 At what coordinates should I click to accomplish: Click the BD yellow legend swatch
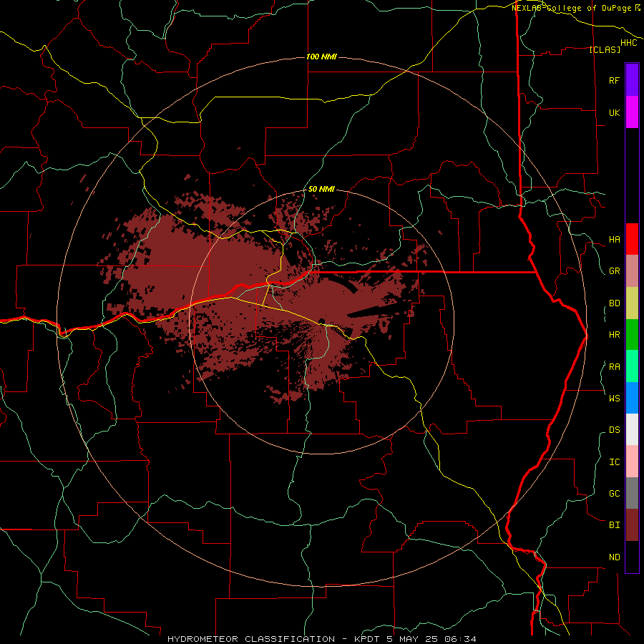632,303
